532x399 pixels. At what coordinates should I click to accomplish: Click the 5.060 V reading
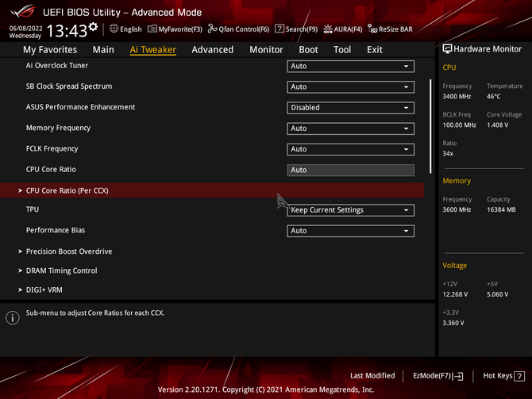click(497, 294)
